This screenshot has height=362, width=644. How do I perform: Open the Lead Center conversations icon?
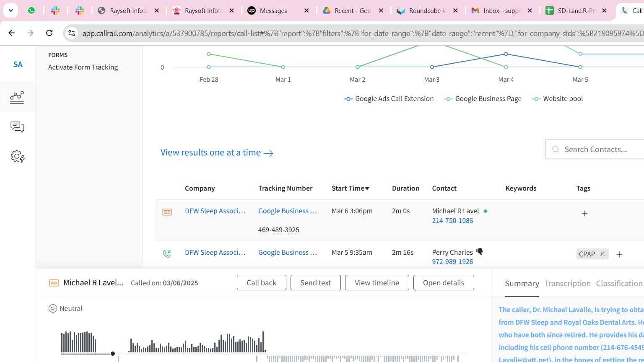[x=17, y=127]
